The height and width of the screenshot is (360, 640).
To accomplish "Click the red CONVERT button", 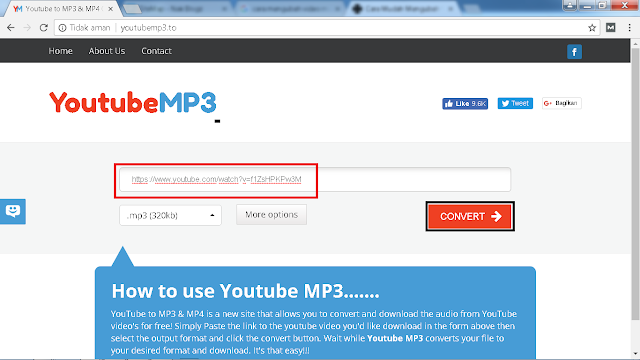I will [x=470, y=216].
